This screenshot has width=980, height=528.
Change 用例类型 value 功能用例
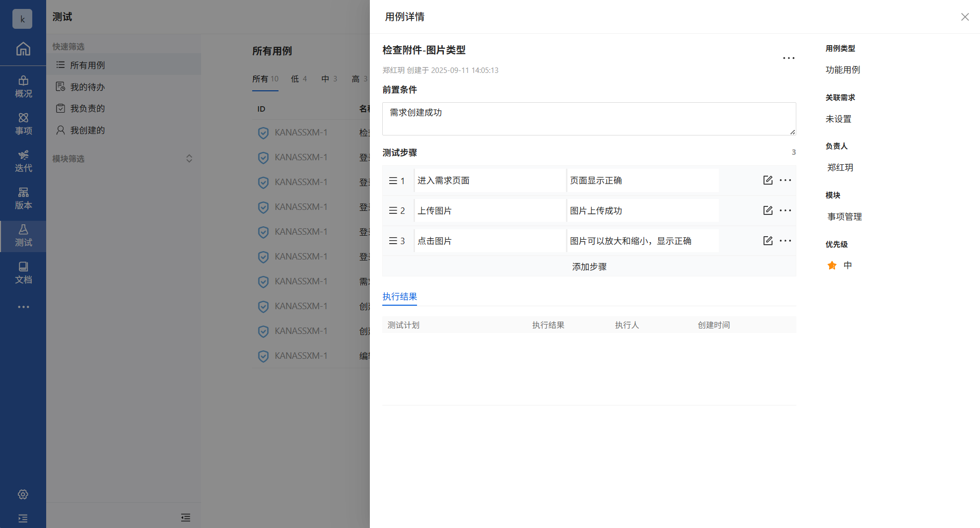coord(842,70)
